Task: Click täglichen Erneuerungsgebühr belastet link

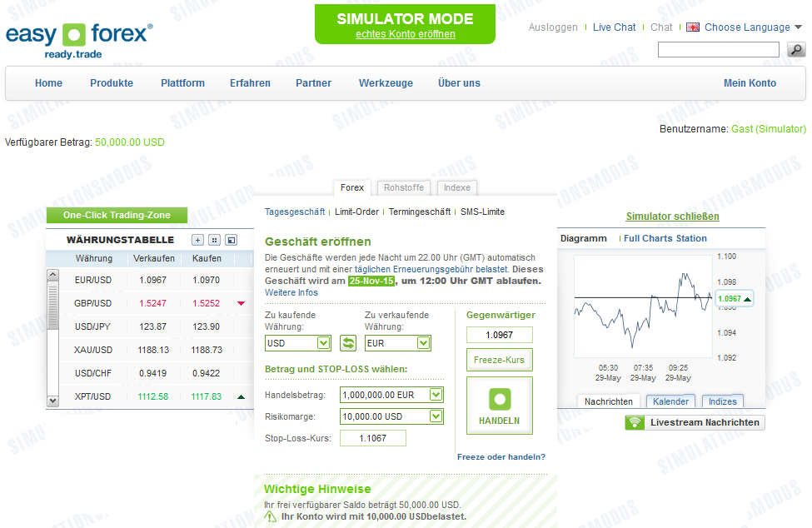Action: [x=431, y=269]
